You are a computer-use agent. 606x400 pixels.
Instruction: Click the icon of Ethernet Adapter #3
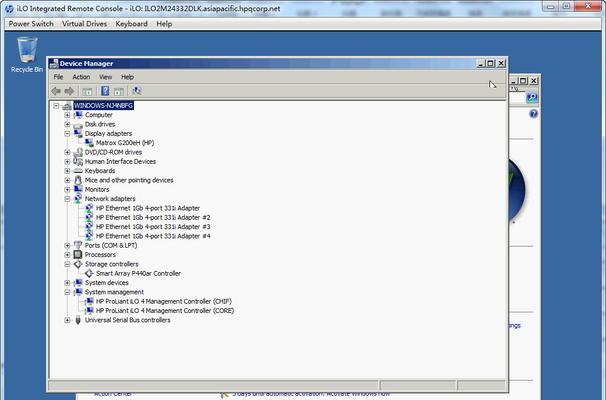[x=89, y=227]
